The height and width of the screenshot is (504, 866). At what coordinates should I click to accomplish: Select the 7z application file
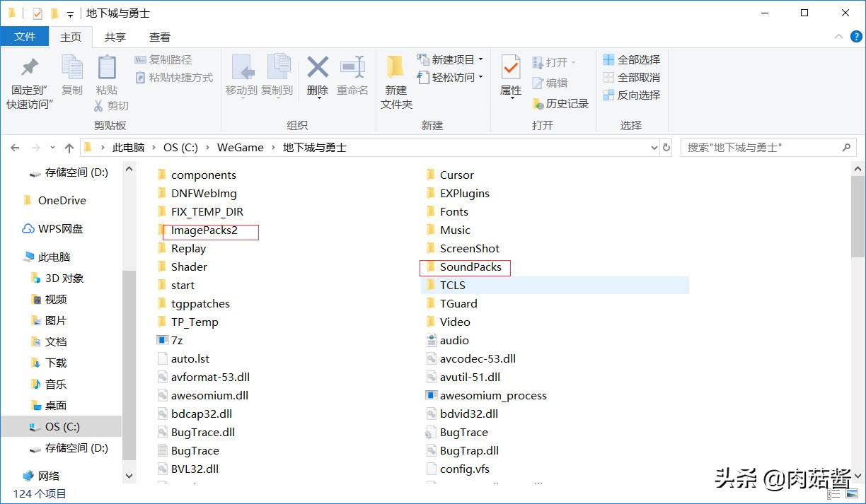tap(169, 340)
